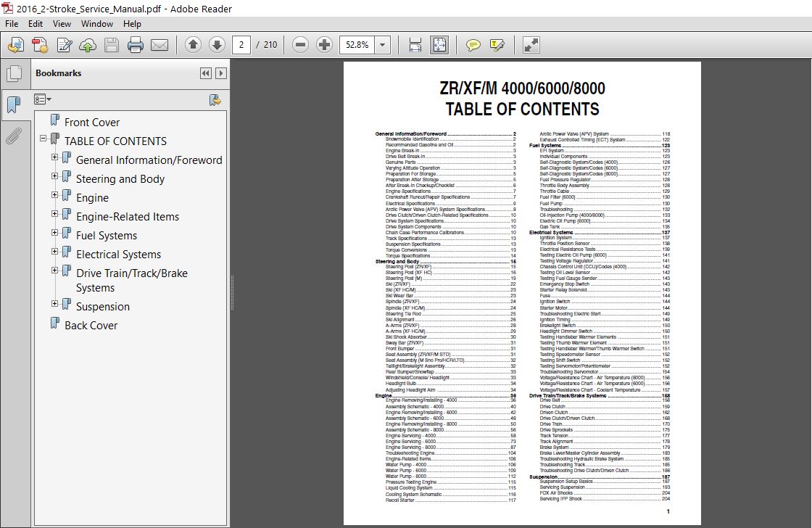The width and height of the screenshot is (812, 528).
Task: Expand General Information/Foreword bookmark
Action: point(54,157)
